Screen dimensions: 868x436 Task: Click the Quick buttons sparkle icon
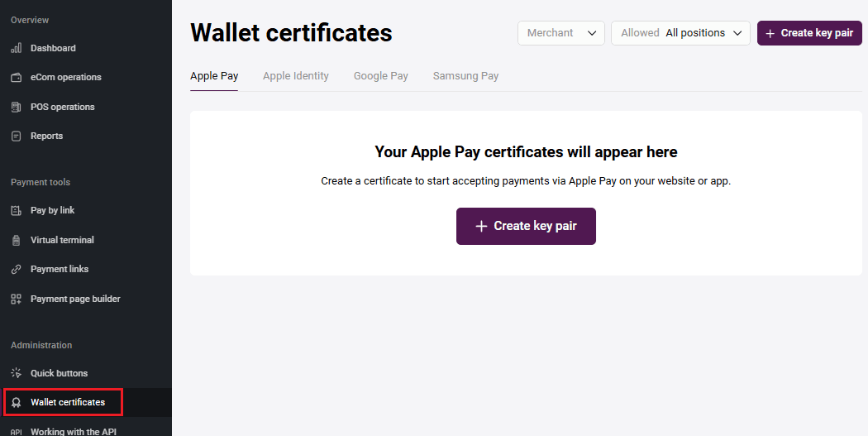point(16,373)
